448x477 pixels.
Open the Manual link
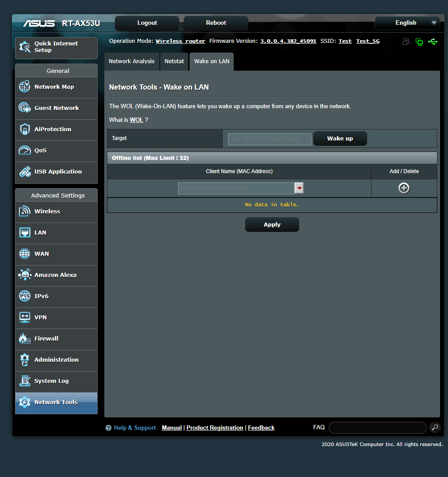click(172, 428)
